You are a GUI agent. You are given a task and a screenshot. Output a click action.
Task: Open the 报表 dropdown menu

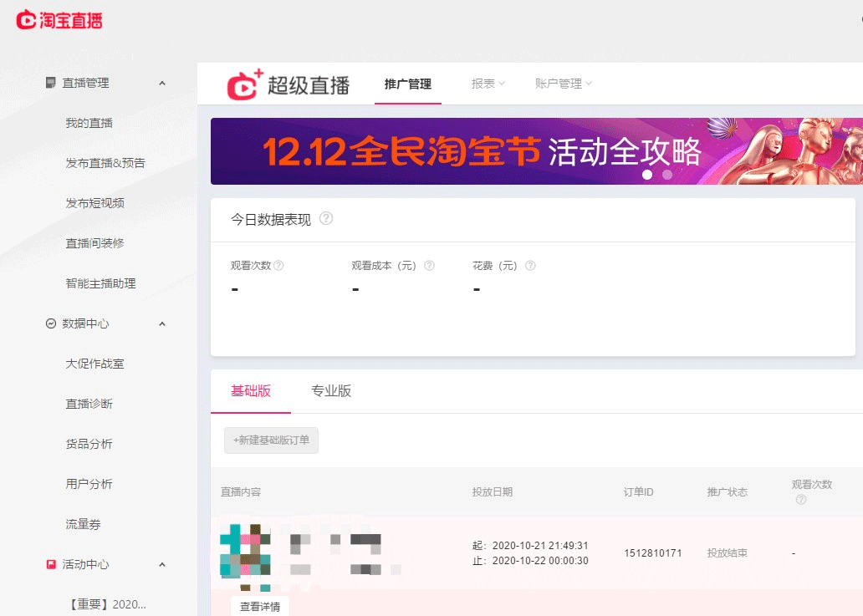click(x=488, y=84)
